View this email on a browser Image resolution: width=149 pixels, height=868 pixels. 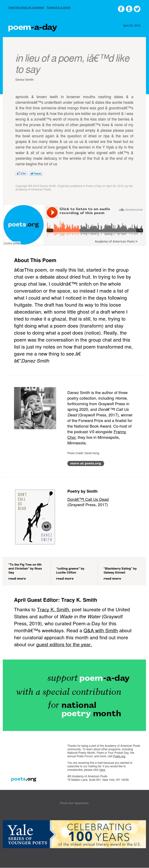26,7
